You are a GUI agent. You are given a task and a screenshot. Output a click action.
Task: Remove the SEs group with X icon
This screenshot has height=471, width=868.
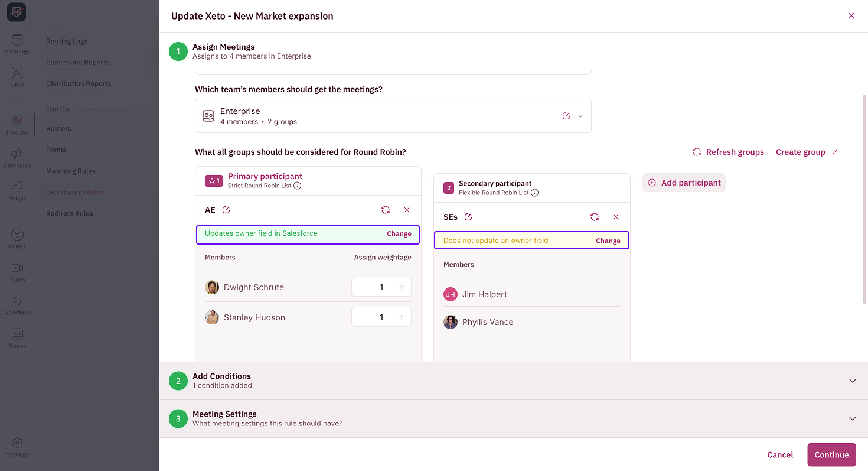coord(616,217)
